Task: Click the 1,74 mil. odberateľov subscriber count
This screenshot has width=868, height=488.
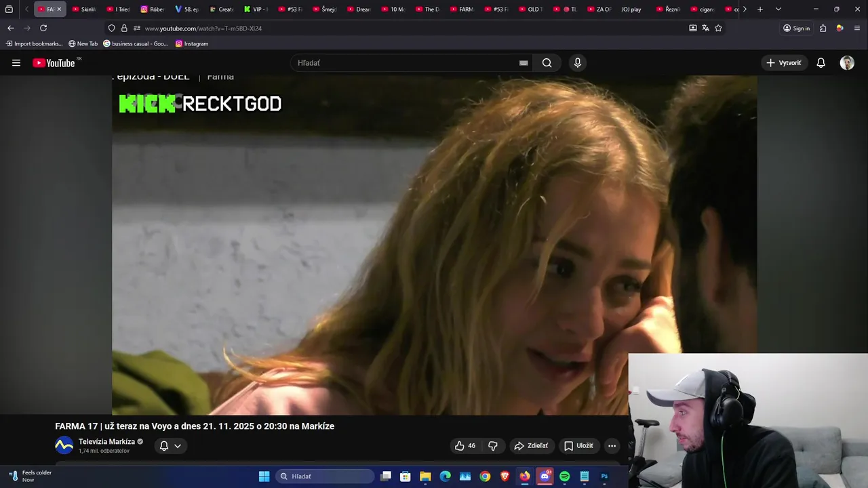Action: [104, 451]
